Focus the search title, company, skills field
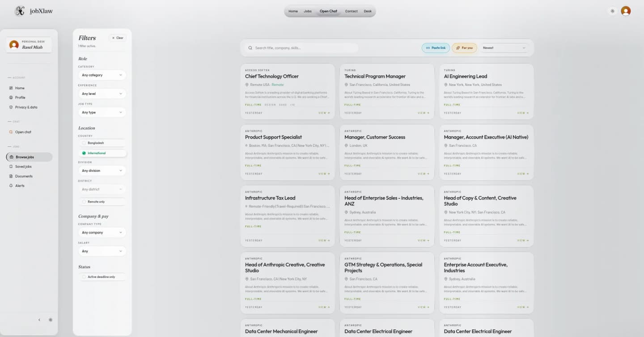 coord(302,48)
